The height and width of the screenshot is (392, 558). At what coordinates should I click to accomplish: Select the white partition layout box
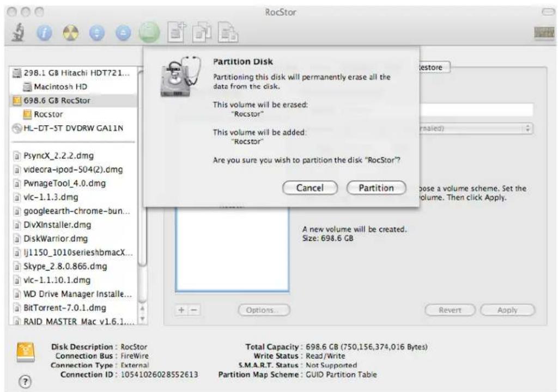click(232, 249)
